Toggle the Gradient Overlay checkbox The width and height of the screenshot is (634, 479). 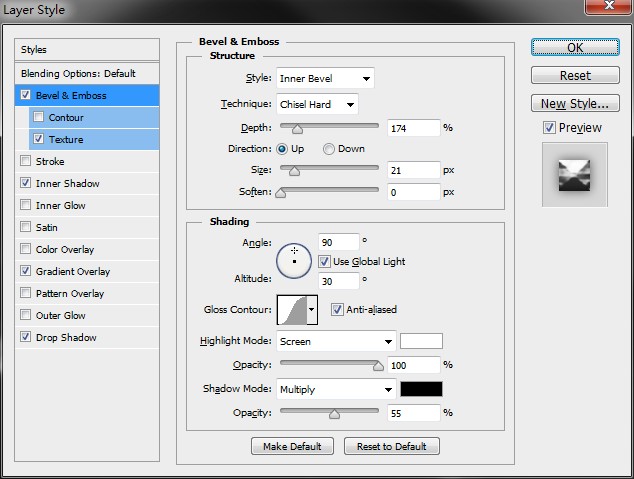tap(25, 270)
